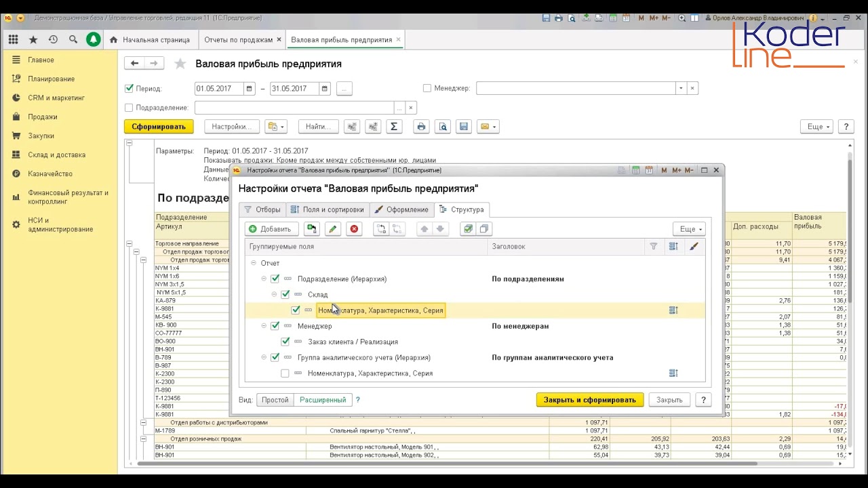This screenshot has height=488, width=868.
Task: Uncheck the Склад grouping checkbox
Action: [285, 295]
